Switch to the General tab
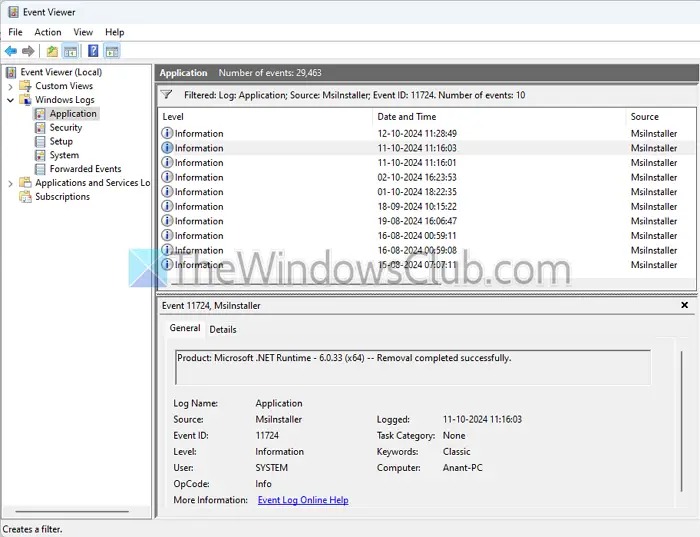 [x=185, y=328]
